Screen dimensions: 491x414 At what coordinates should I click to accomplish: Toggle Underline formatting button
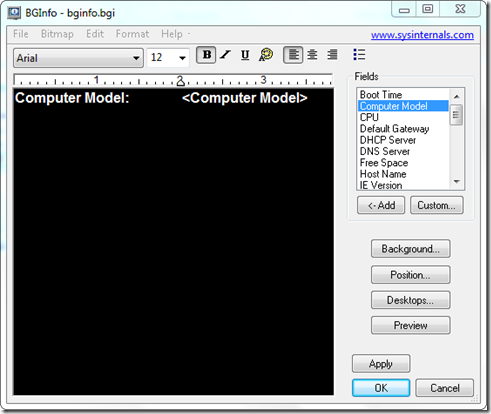click(x=245, y=55)
